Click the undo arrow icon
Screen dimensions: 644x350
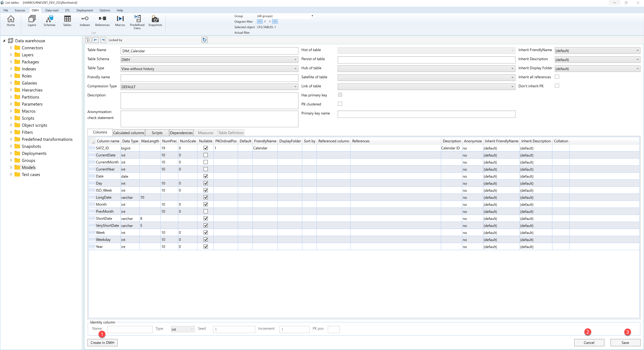point(95,40)
